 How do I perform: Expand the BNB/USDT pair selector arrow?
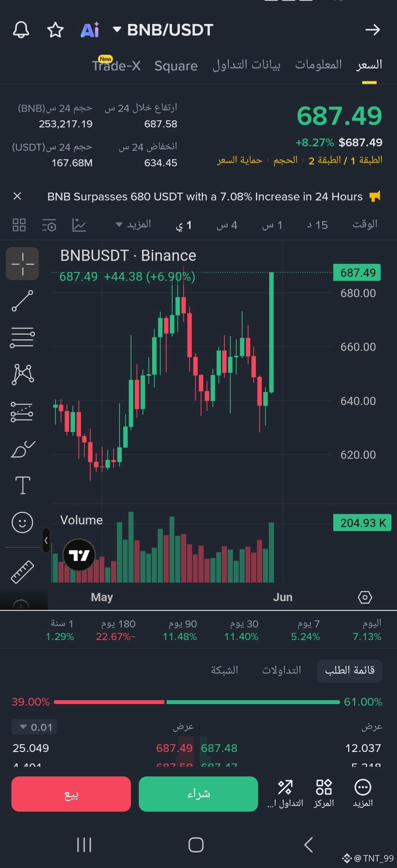tap(117, 29)
